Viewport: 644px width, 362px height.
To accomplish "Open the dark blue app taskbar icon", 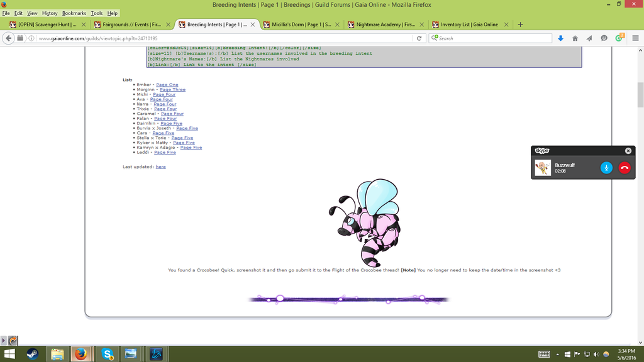I will (156, 354).
